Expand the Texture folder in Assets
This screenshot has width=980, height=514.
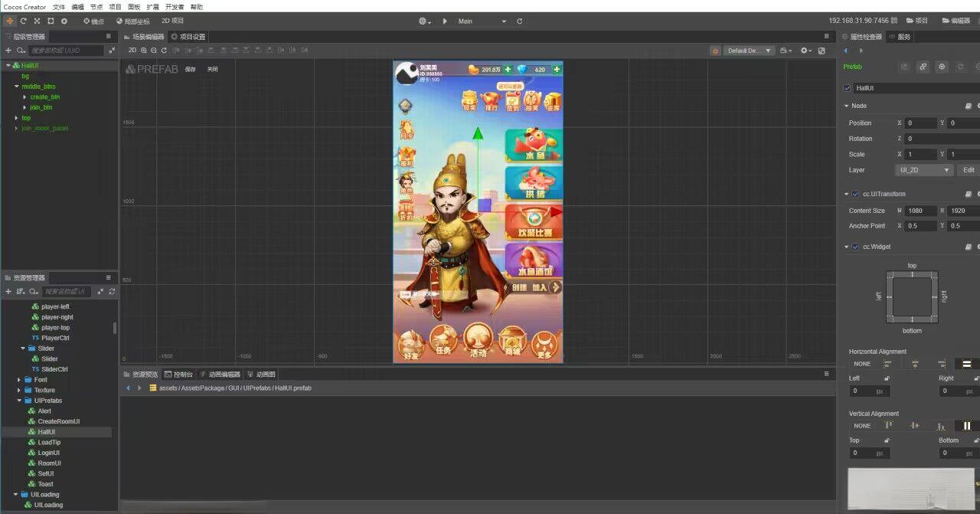19,390
